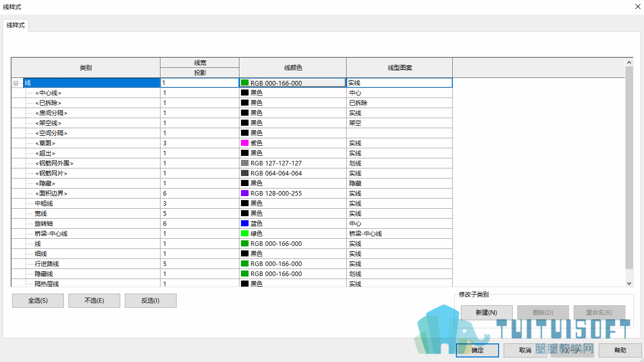The image size is (644, 362).
Task: Create new subcategory with 新建(N)
Action: point(487,312)
